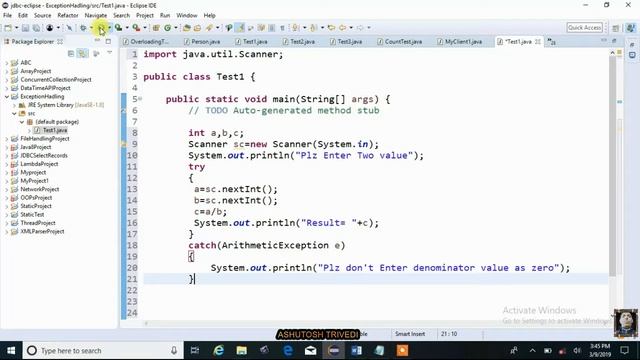Show hidden editor tabs list
The image size is (640, 360).
[x=551, y=42]
